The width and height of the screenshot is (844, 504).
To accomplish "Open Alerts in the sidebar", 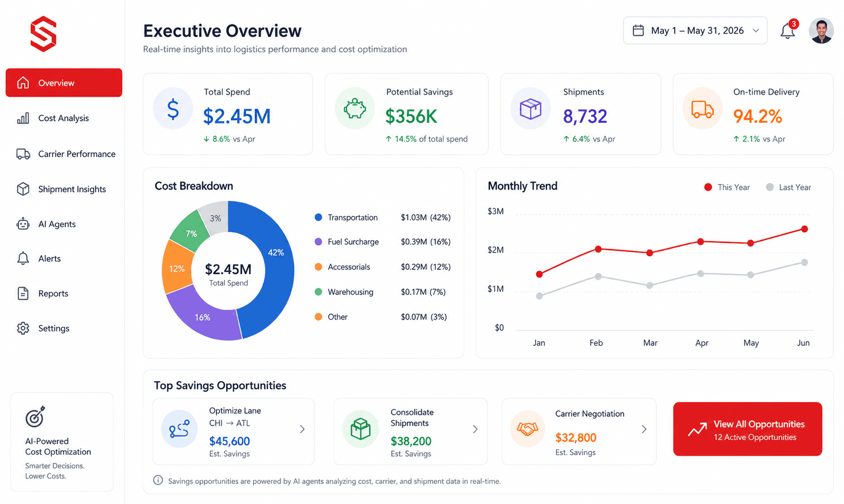I will click(64, 259).
